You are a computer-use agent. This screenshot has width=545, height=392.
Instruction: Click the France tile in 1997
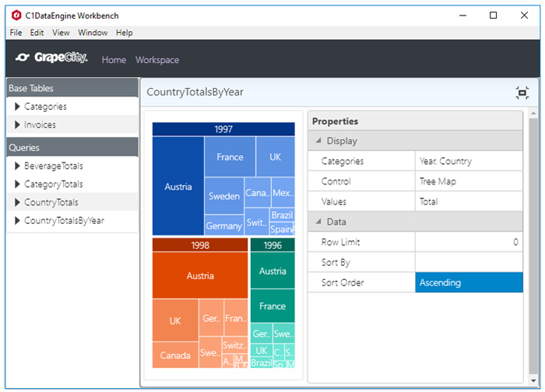[230, 157]
